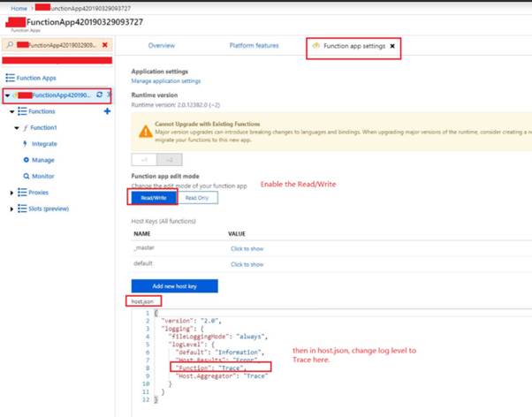Click the Integrate lightning icon
The width and height of the screenshot is (532, 417).
coord(25,143)
